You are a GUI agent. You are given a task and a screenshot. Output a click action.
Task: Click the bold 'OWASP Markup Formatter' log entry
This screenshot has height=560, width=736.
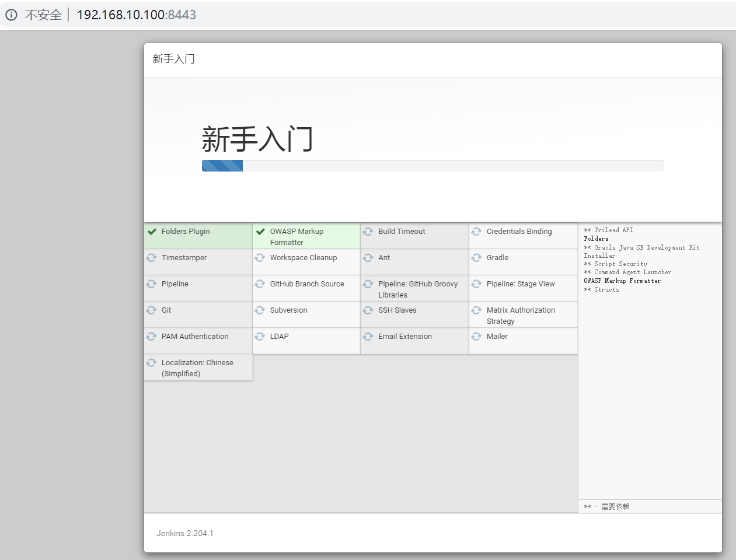coord(622,281)
